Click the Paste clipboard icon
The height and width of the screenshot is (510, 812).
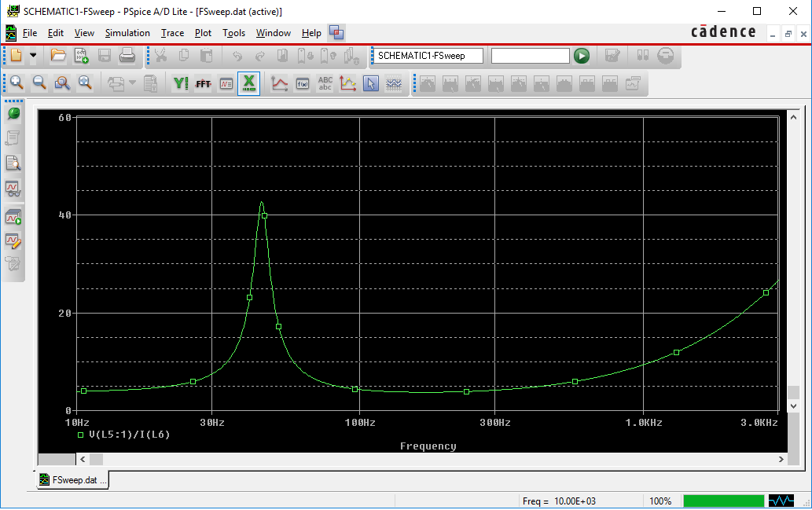(x=206, y=56)
